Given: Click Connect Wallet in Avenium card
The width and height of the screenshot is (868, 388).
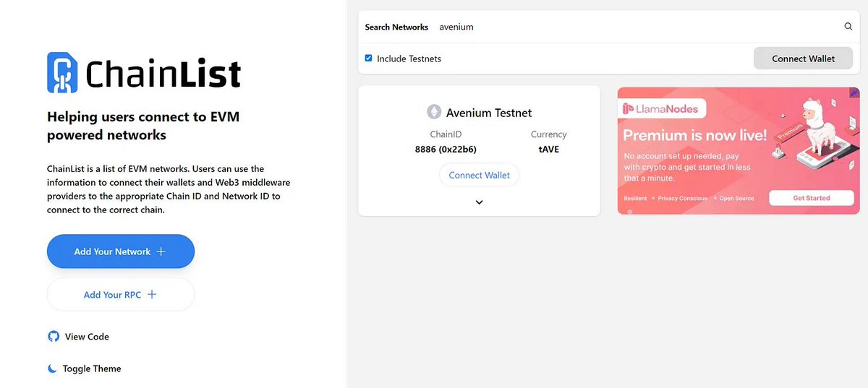Looking at the screenshot, I should [x=479, y=175].
